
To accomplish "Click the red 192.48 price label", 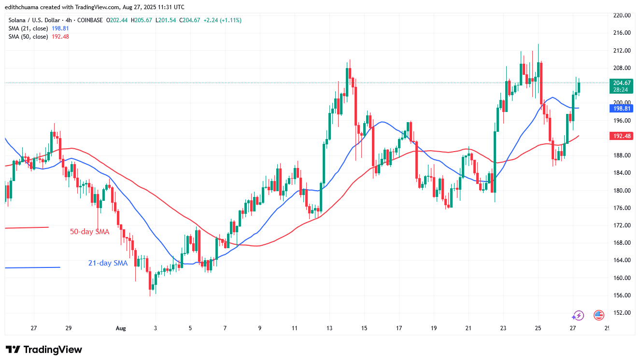I will pos(621,136).
